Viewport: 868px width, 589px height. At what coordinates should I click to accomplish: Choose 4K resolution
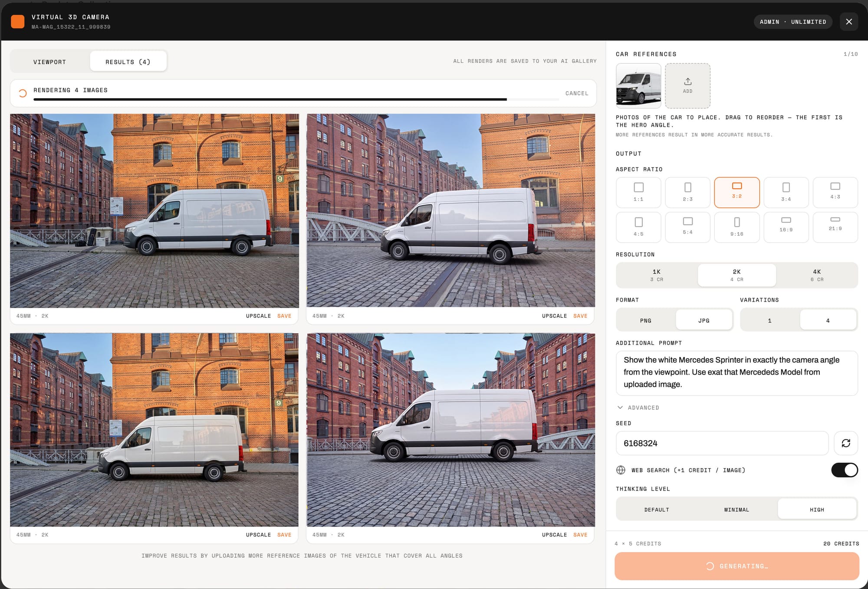coord(817,275)
